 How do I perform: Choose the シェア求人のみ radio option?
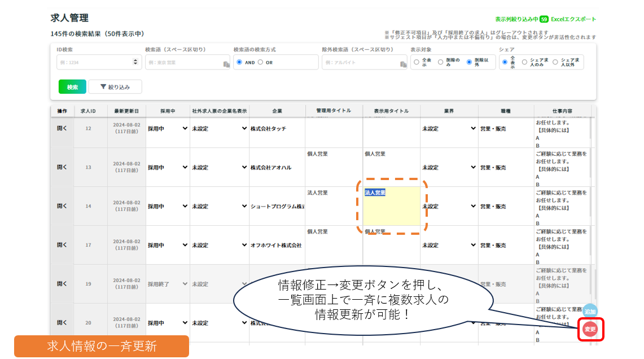[525, 62]
